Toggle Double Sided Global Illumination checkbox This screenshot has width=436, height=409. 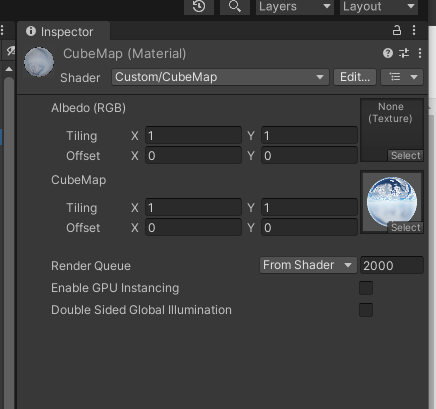(x=366, y=310)
